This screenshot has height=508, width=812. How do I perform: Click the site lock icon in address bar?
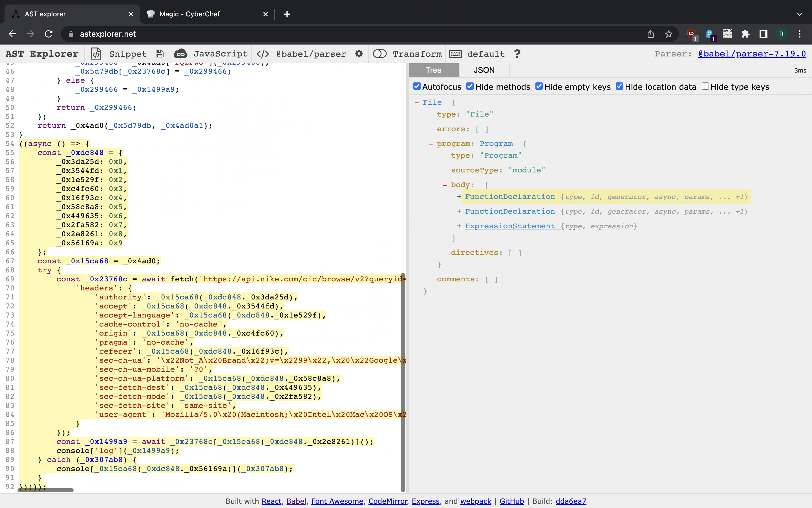[x=71, y=34]
